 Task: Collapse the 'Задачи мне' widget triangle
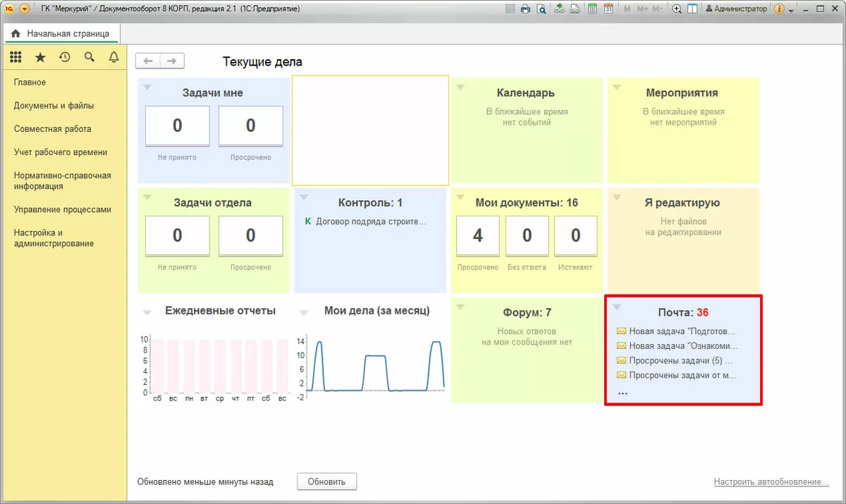coord(147,87)
